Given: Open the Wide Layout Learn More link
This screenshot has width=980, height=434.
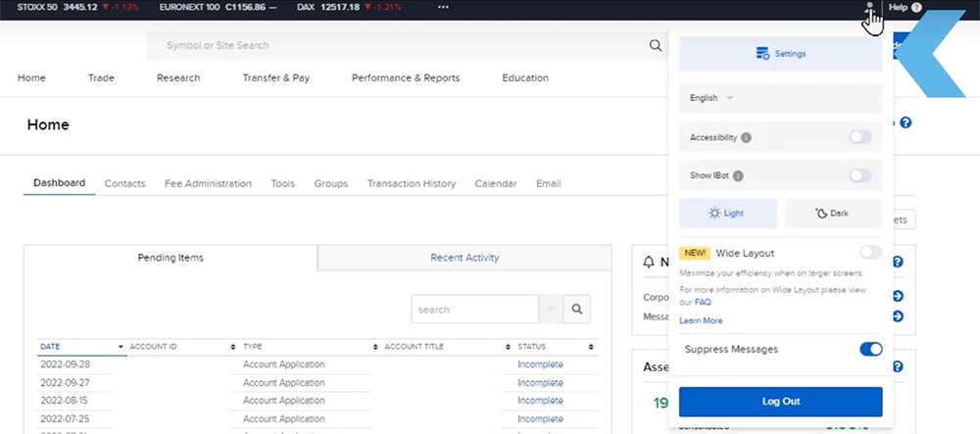Looking at the screenshot, I should tap(701, 320).
